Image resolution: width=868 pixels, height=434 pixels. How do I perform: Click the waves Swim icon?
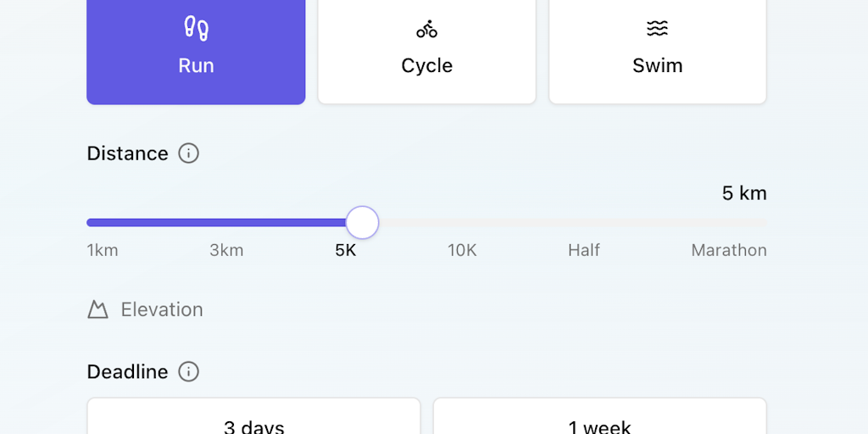(x=657, y=29)
